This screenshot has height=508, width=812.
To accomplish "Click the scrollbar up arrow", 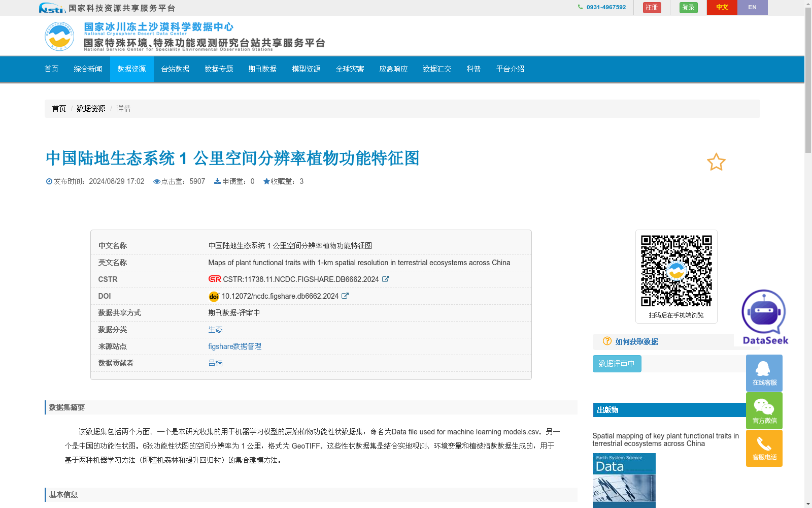I will pos(808,4).
